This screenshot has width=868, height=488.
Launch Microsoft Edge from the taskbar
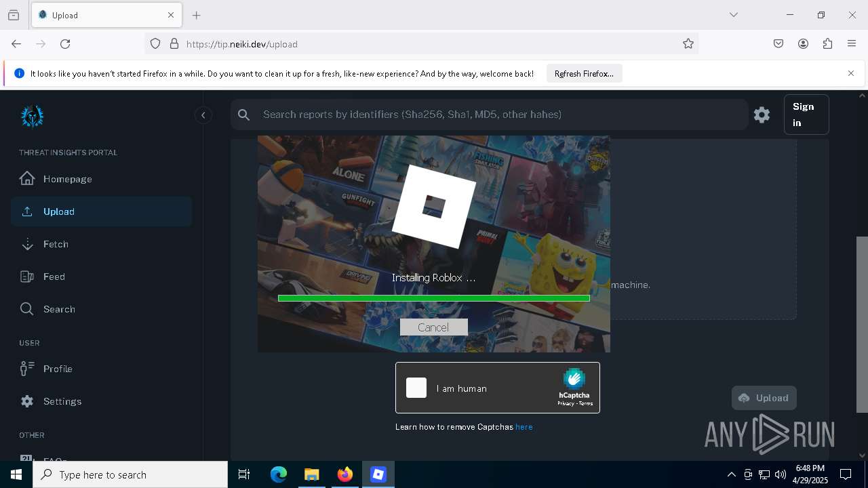pyautogui.click(x=279, y=474)
